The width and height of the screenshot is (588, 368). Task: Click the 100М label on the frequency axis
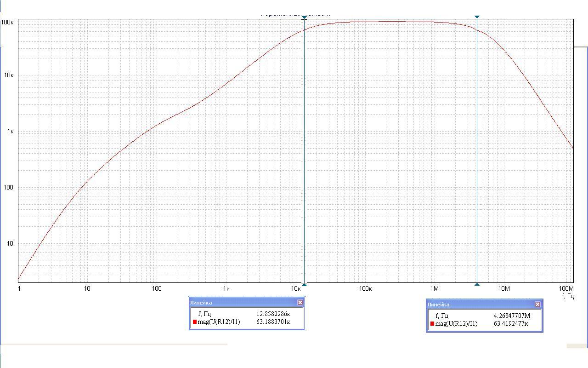tap(566, 289)
